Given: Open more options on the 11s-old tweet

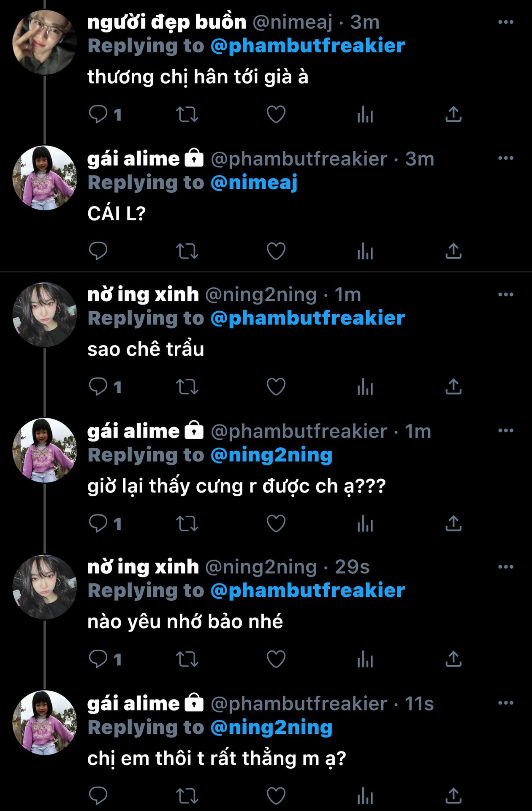Looking at the screenshot, I should coord(505,703).
